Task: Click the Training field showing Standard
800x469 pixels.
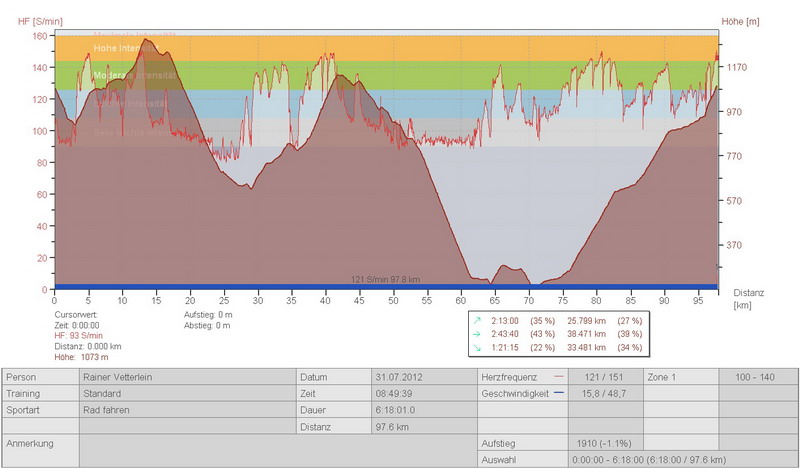Action: tap(185, 394)
